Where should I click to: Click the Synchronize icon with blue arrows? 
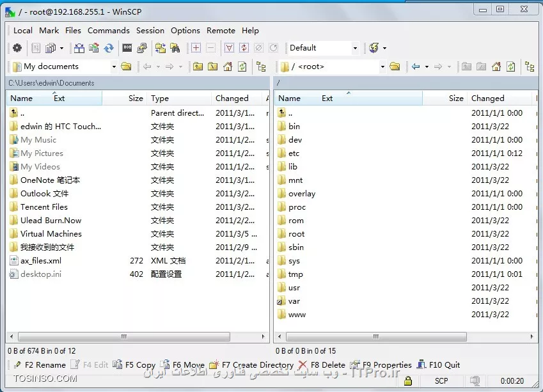[109, 48]
